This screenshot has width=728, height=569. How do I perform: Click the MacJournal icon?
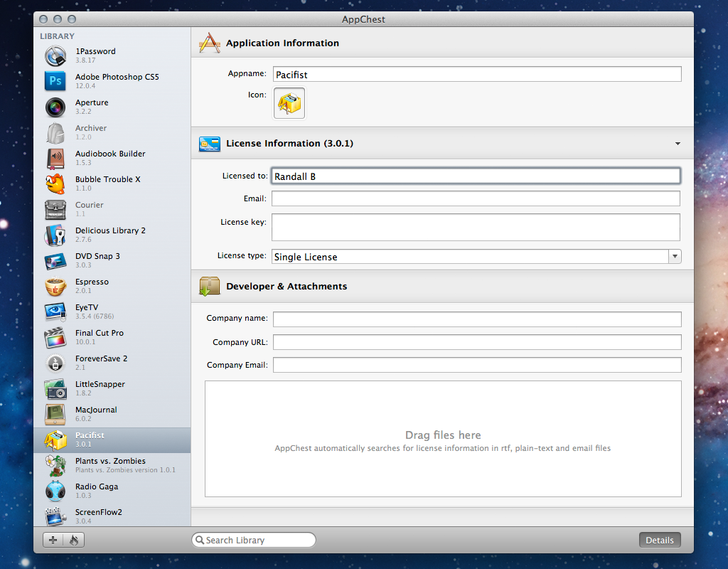[x=55, y=415]
